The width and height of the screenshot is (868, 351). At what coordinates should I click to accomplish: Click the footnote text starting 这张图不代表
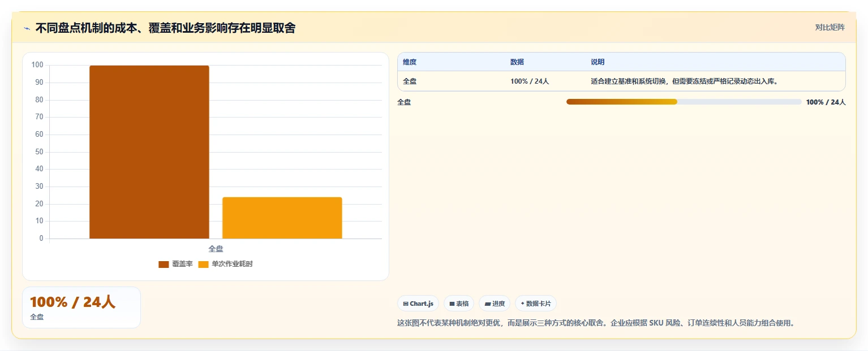(x=596, y=323)
